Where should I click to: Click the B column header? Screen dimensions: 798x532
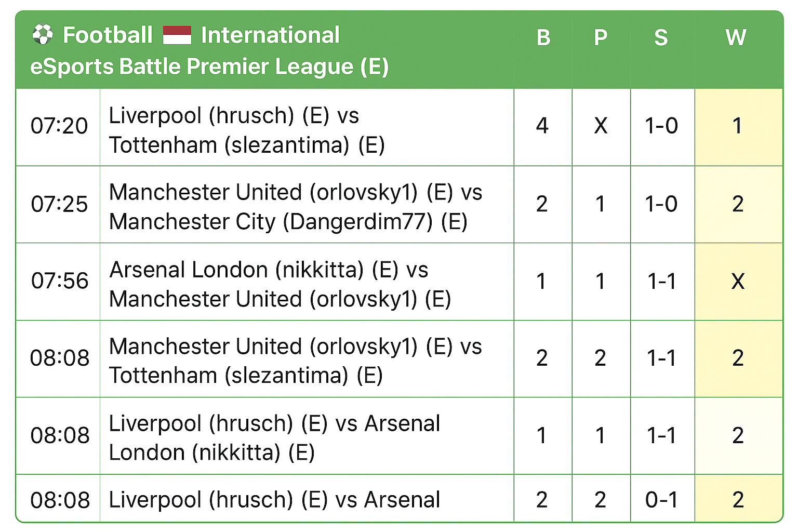[543, 37]
